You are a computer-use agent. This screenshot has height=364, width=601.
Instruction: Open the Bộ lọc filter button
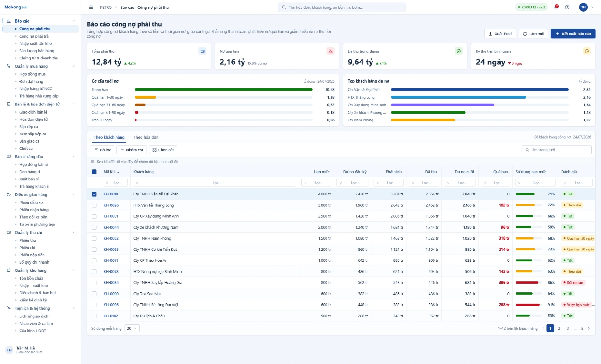pyautogui.click(x=102, y=150)
